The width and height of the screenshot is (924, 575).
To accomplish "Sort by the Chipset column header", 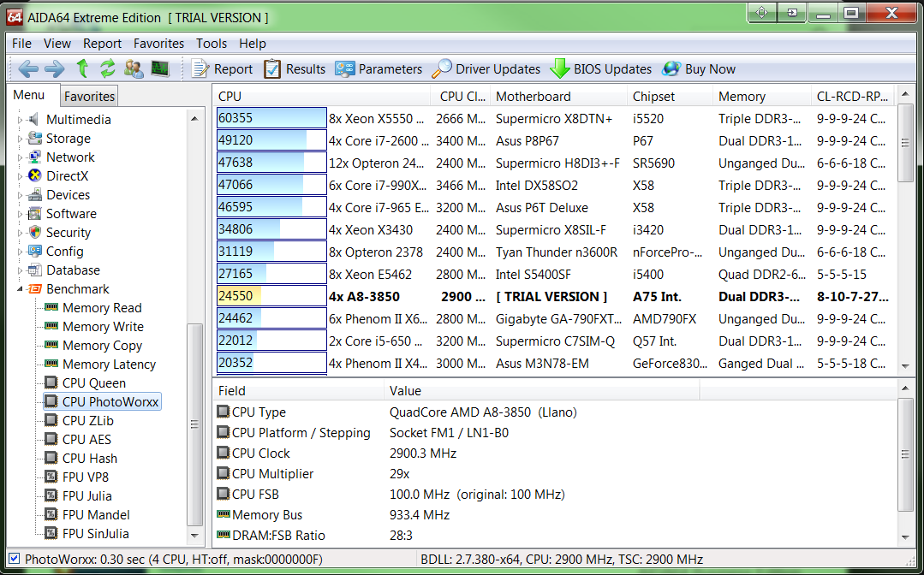I will [x=670, y=97].
